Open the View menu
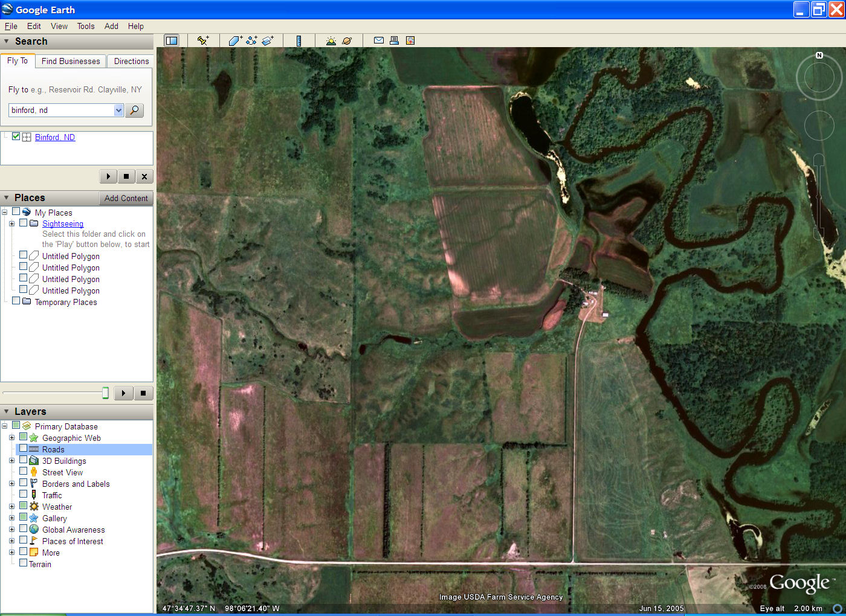The height and width of the screenshot is (616, 846). pos(59,26)
